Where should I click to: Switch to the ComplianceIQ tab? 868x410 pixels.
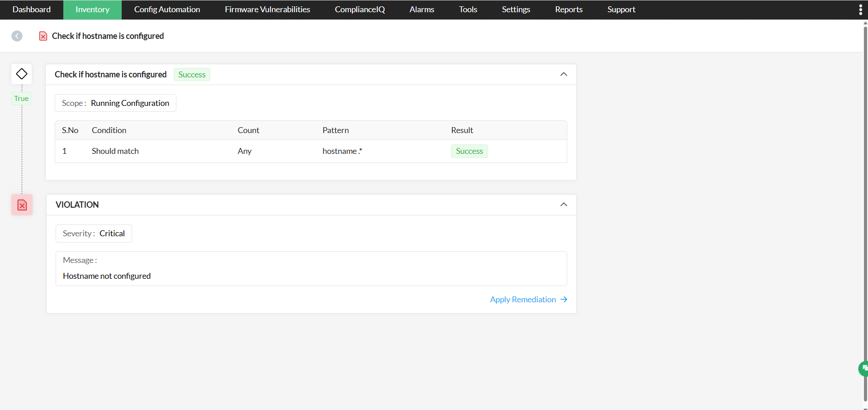click(x=359, y=9)
